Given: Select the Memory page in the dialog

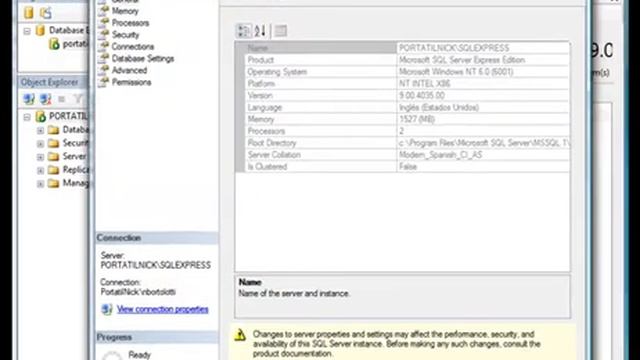Looking at the screenshot, I should [x=125, y=11].
